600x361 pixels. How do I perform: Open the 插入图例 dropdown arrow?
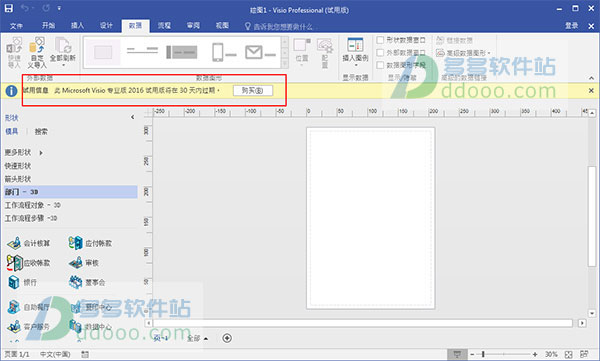(355, 65)
